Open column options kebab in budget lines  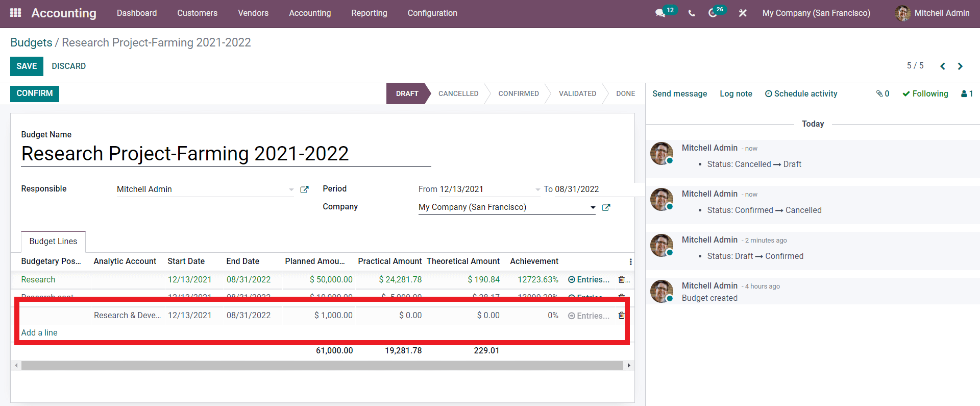coord(630,261)
